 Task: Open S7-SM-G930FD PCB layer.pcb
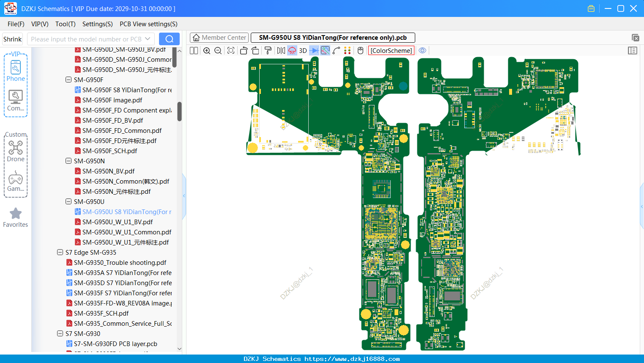click(x=115, y=344)
